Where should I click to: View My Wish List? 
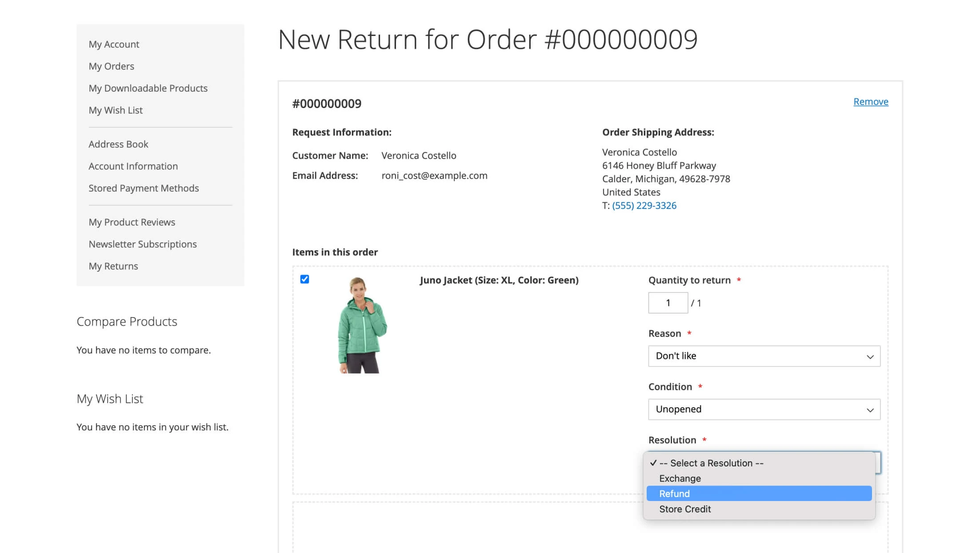point(116,110)
